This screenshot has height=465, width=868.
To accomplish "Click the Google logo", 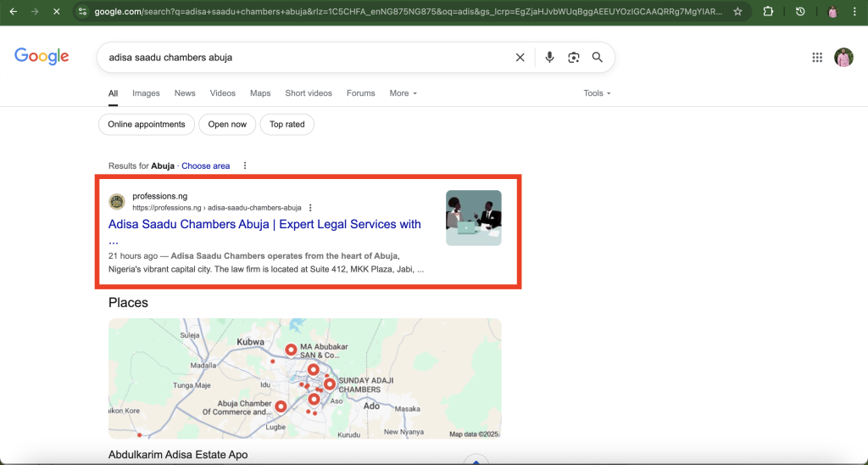I will (42, 57).
